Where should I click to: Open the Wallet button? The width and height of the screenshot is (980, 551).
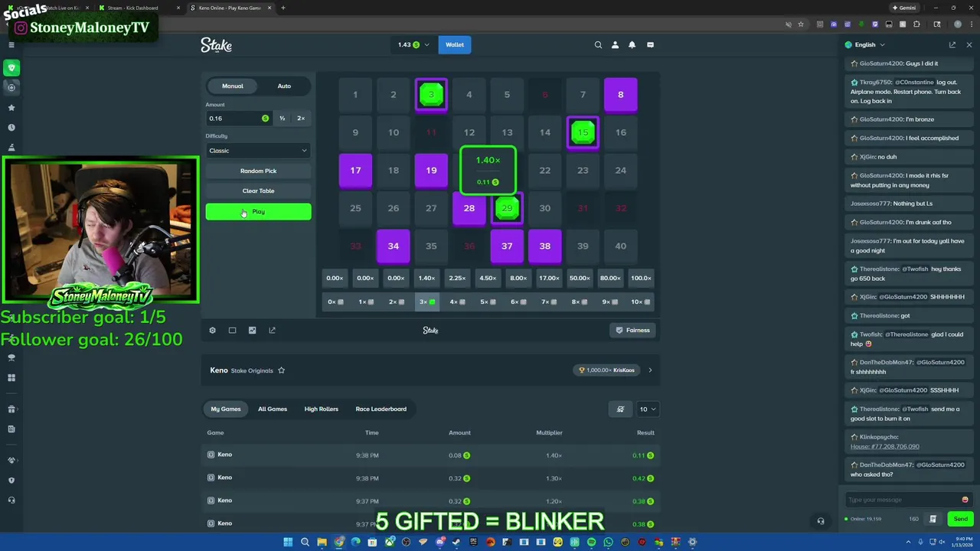pyautogui.click(x=455, y=45)
